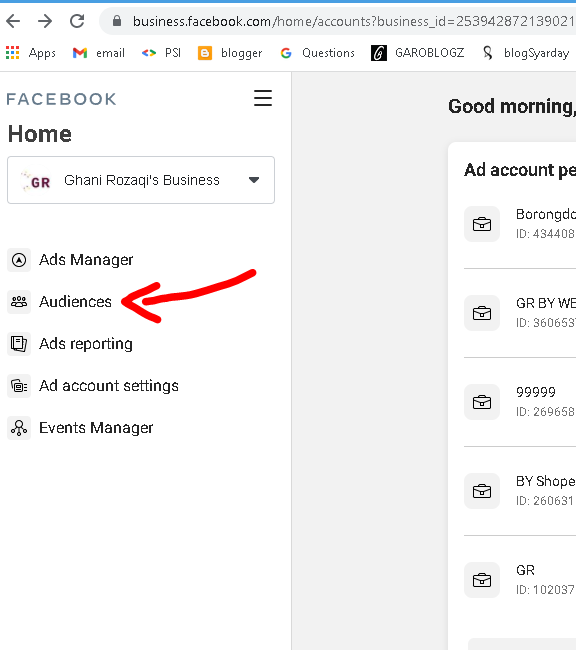The width and height of the screenshot is (576, 650).
Task: Open the Apps bookmarks grid icon
Action: click(x=12, y=53)
